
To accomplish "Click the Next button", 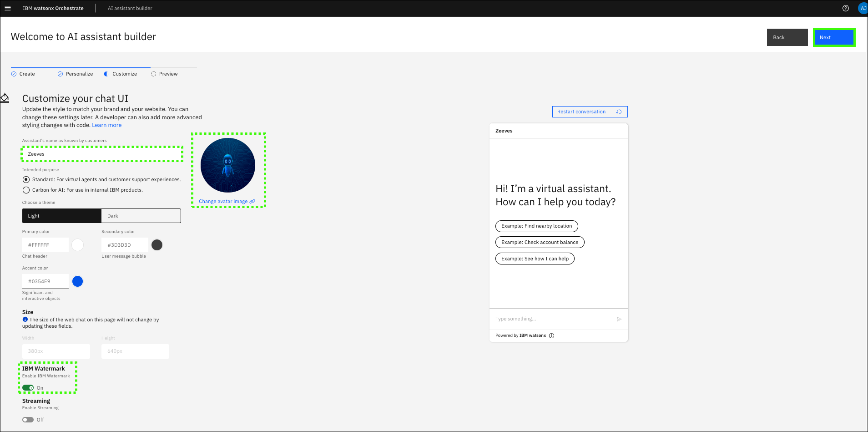I will pos(833,37).
